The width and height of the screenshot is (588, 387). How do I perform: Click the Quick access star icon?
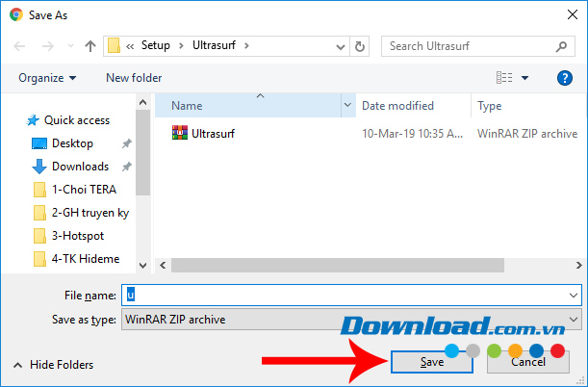pos(33,120)
